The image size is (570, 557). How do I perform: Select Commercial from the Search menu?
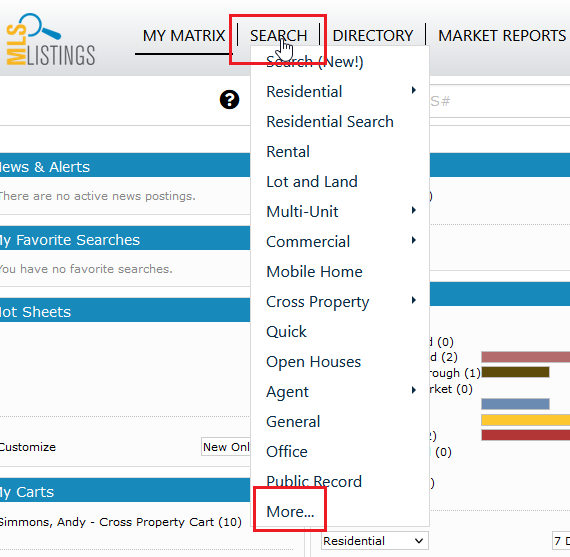(308, 242)
